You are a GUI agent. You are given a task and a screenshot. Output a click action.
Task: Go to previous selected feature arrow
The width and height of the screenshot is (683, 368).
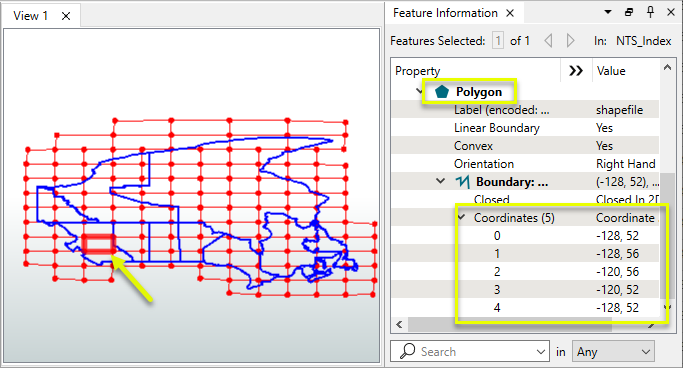pyautogui.click(x=548, y=41)
